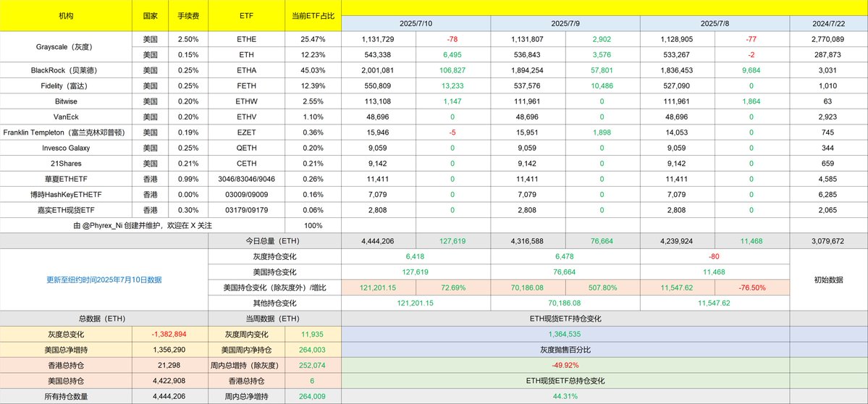
Task: Click the FETH ticker cell
Action: (x=247, y=85)
